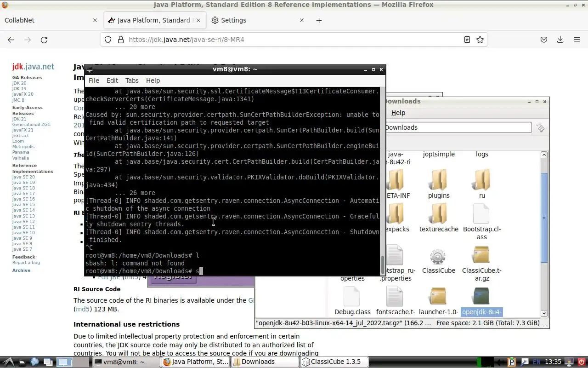This screenshot has height=368, width=588.
Task: Switch to Java Platform Firefox taskbar button
Action: click(196, 362)
